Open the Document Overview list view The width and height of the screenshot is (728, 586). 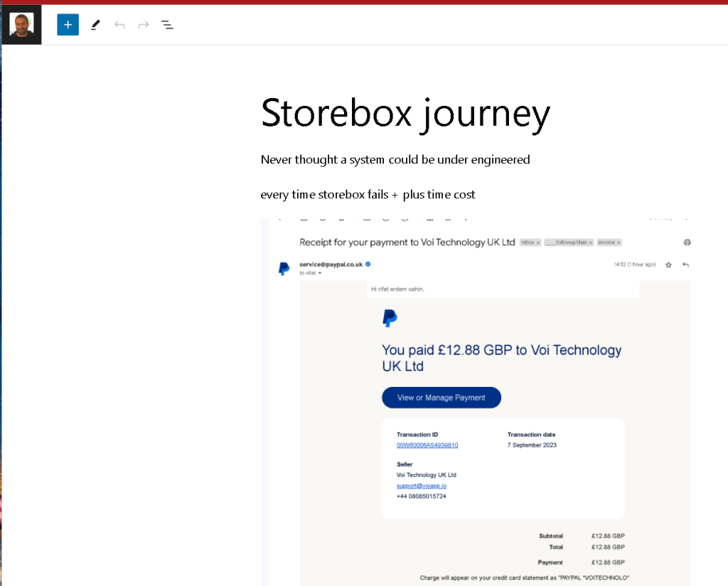tap(167, 25)
